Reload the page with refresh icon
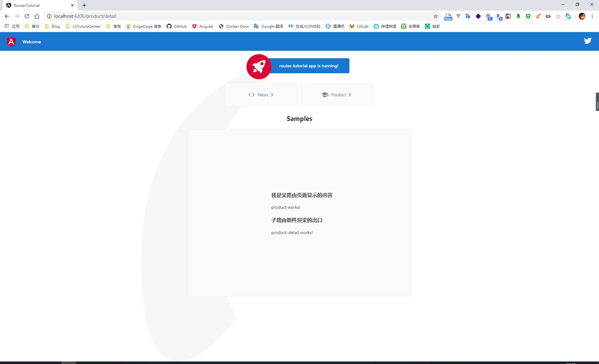This screenshot has width=599, height=364. coord(27,16)
